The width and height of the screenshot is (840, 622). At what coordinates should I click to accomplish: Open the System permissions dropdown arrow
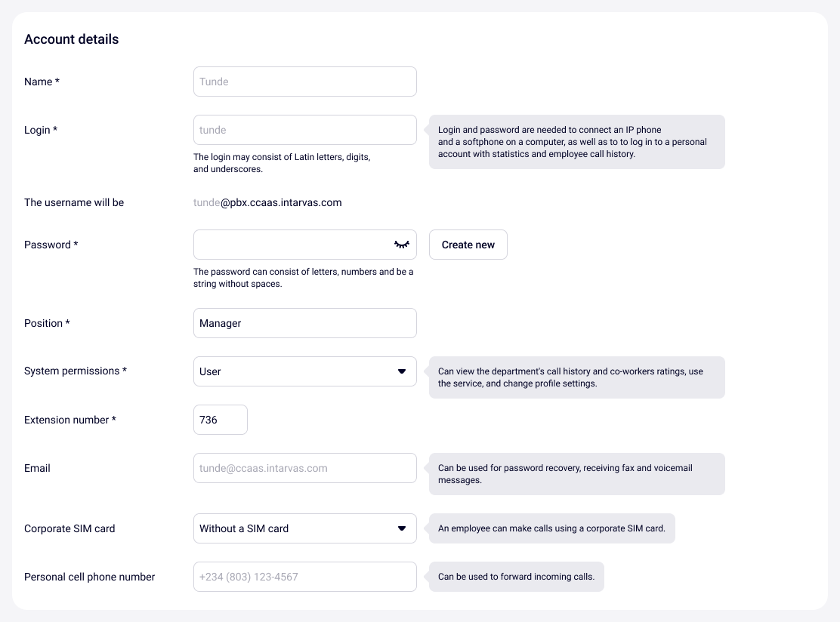402,371
